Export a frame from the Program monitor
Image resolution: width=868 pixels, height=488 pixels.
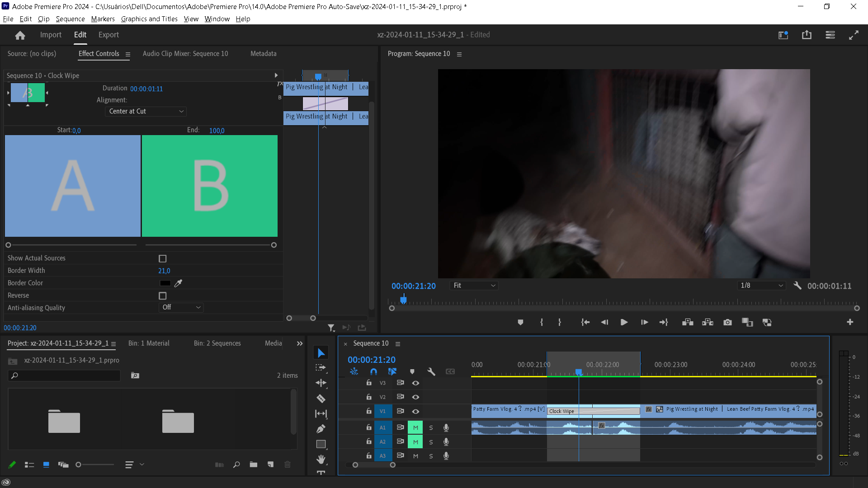[727, 322]
